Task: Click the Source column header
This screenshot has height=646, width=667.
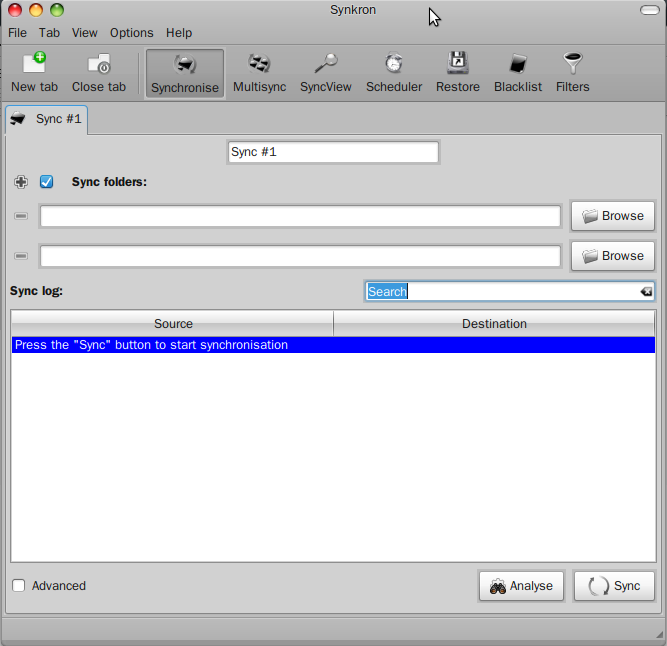Action: [x=172, y=324]
